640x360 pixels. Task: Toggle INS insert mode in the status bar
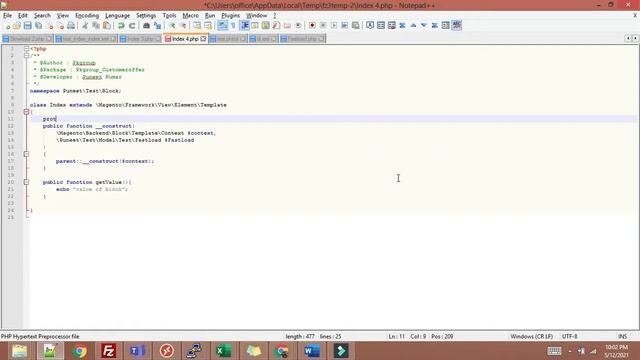[622, 337]
